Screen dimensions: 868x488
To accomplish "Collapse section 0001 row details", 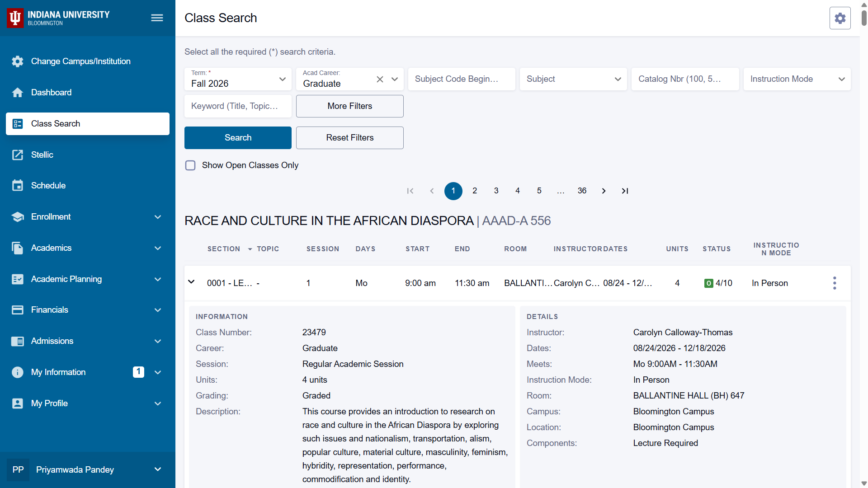I will click(191, 282).
